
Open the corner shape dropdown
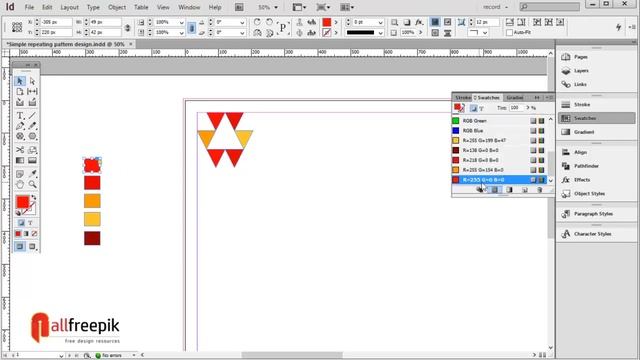484,32
